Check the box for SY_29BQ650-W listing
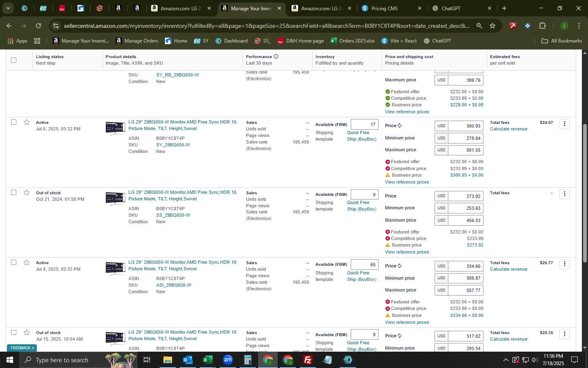Image resolution: width=588 pixels, height=368 pixels. [13, 122]
